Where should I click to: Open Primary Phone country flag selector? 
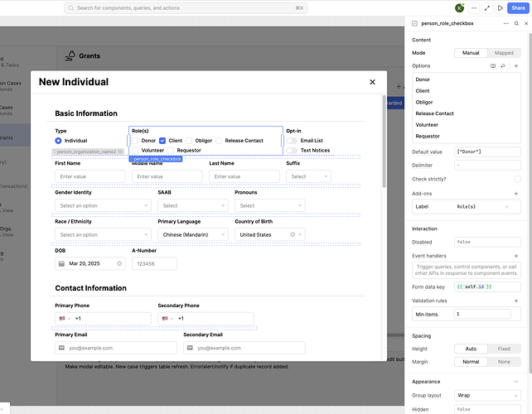point(65,319)
